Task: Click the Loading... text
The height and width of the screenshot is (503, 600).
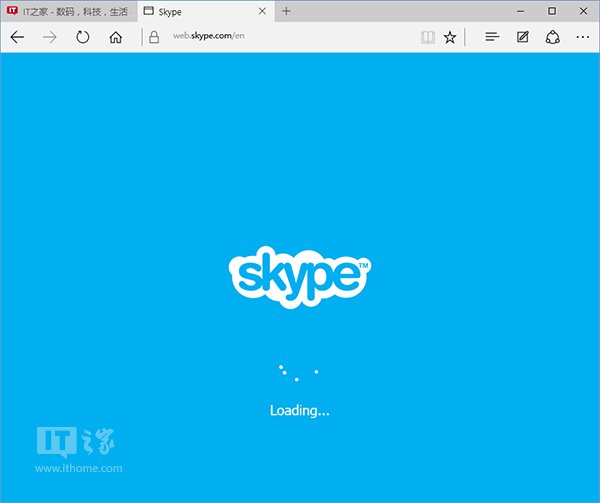Action: coord(300,410)
